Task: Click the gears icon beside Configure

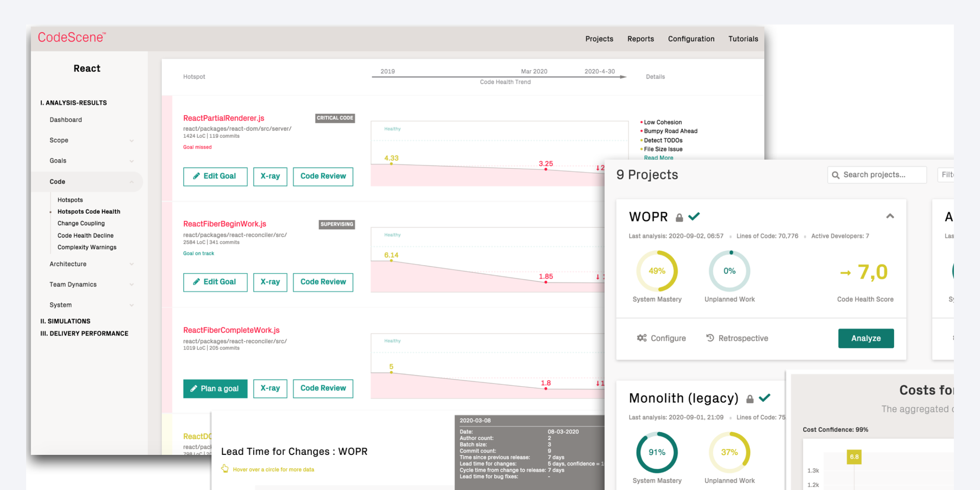Action: click(642, 338)
